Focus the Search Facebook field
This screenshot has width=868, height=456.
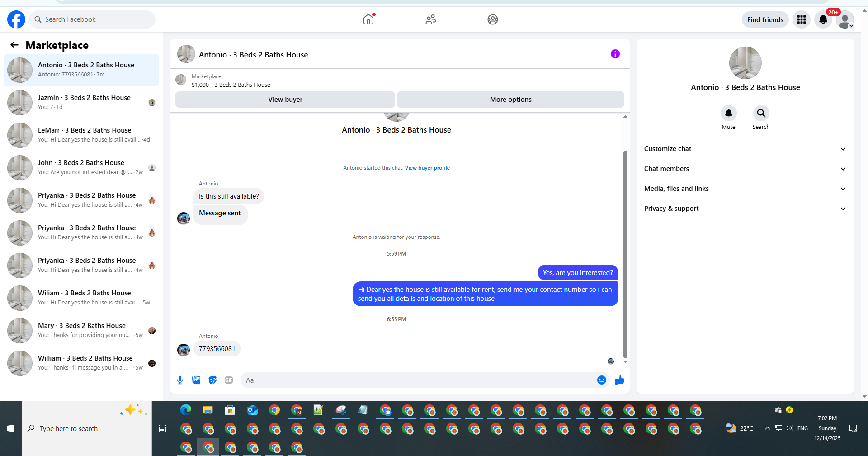click(93, 19)
